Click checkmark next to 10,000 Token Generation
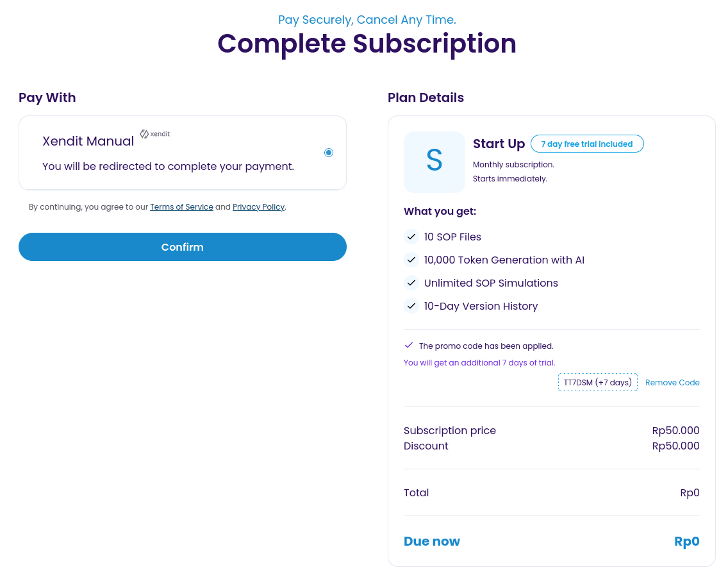 [411, 260]
